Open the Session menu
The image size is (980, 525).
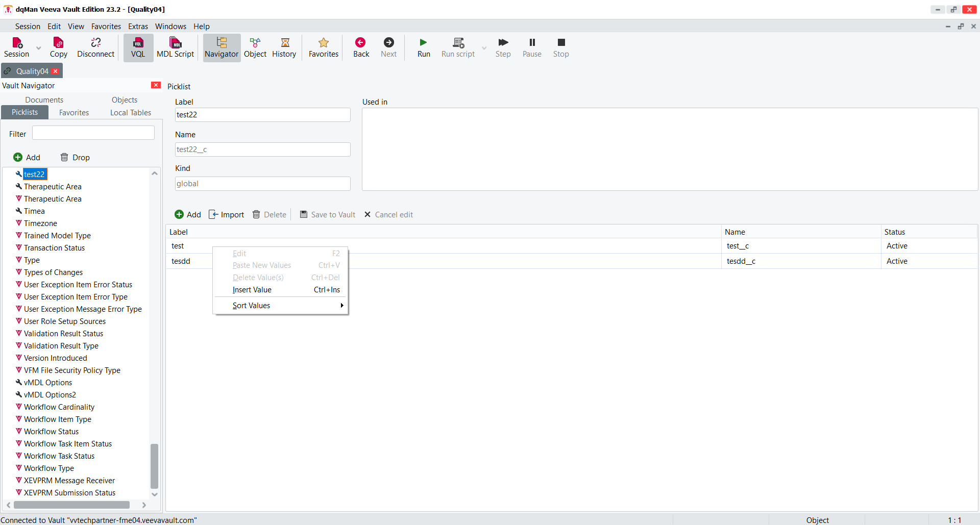pyautogui.click(x=28, y=27)
